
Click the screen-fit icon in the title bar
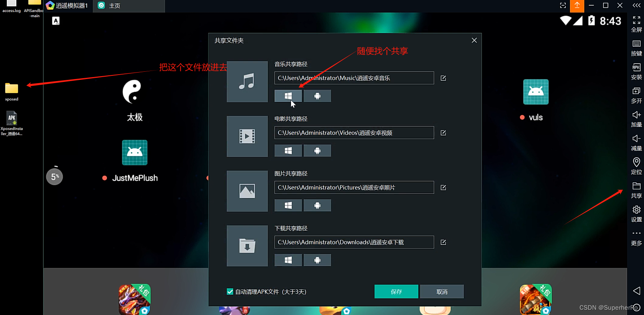(563, 6)
